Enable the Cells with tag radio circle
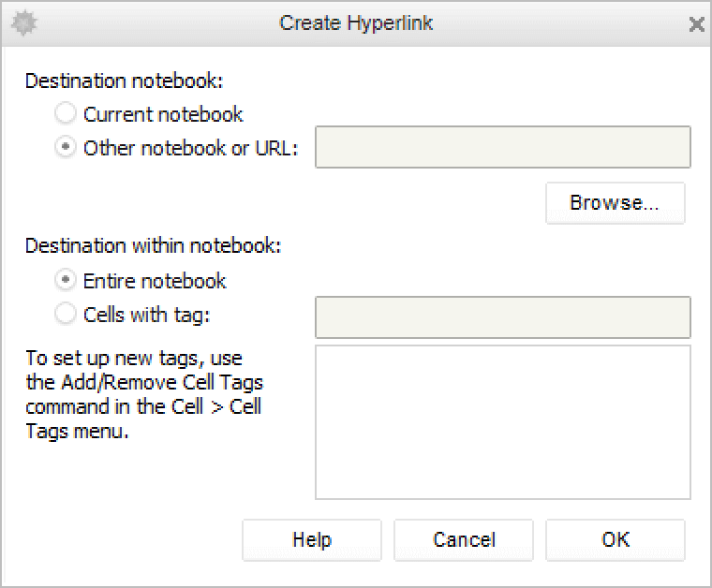 pyautogui.click(x=66, y=315)
